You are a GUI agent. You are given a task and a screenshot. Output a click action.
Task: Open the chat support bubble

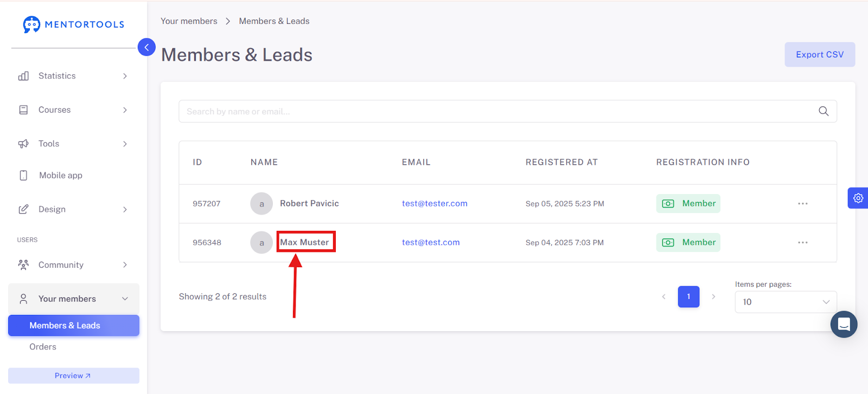[x=844, y=324]
